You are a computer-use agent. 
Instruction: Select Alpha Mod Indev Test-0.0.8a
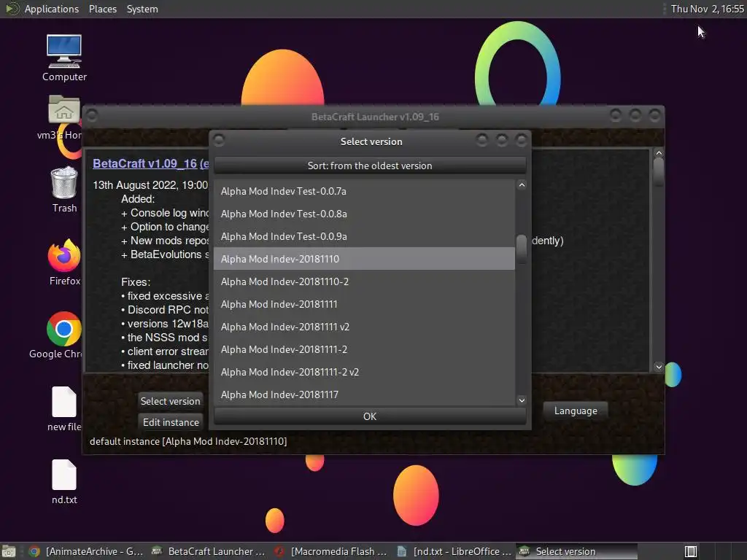coord(364,214)
